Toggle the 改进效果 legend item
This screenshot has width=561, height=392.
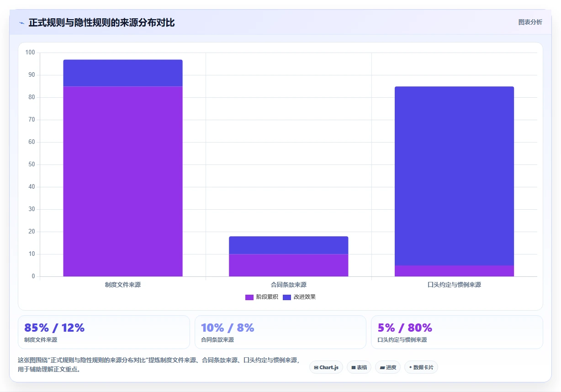(x=299, y=297)
